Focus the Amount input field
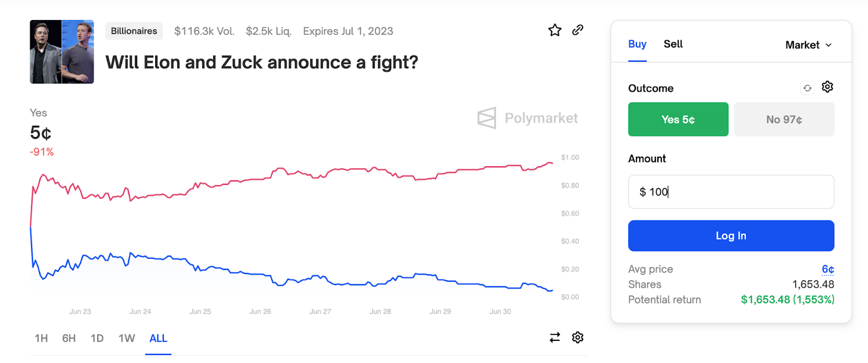Screen dimensions: 868x363 731,192
